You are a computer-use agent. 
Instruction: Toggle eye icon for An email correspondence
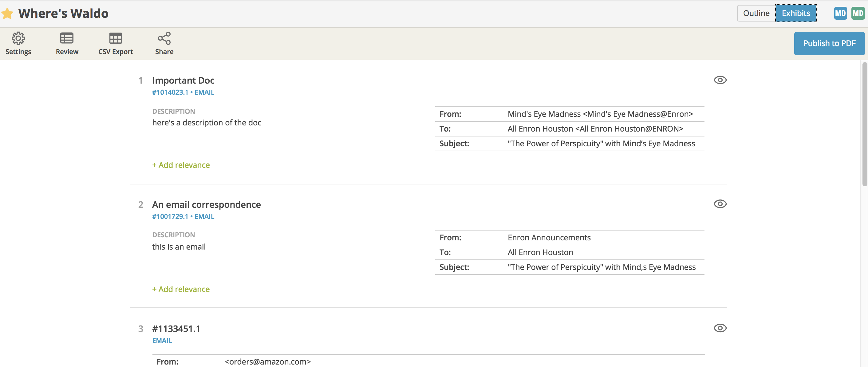coord(720,204)
